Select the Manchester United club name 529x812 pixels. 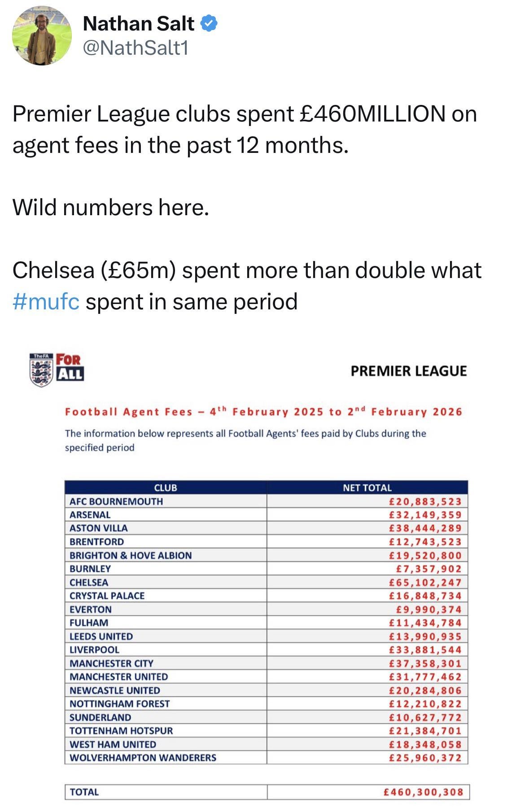click(x=118, y=677)
